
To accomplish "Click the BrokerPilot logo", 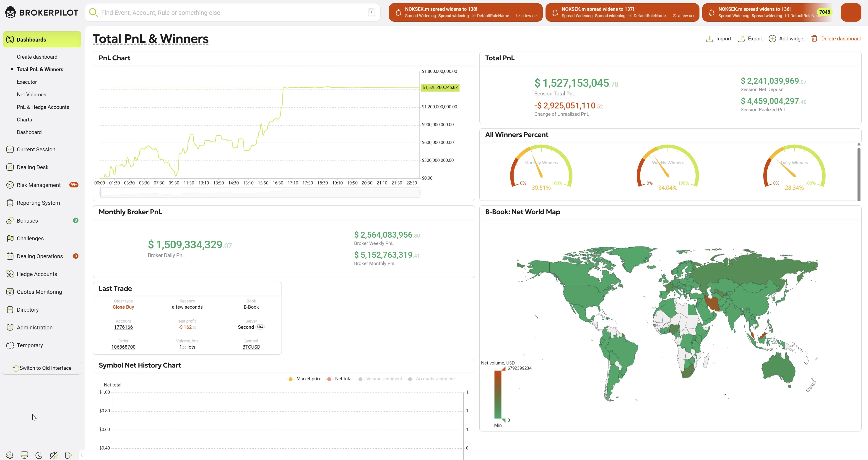I will [x=42, y=13].
